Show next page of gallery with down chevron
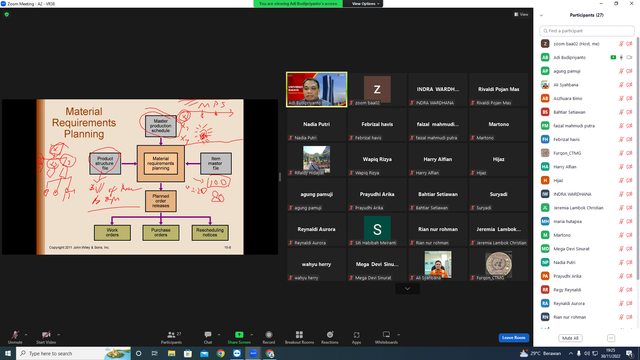Image resolution: width=640 pixels, height=360 pixels. (407, 289)
